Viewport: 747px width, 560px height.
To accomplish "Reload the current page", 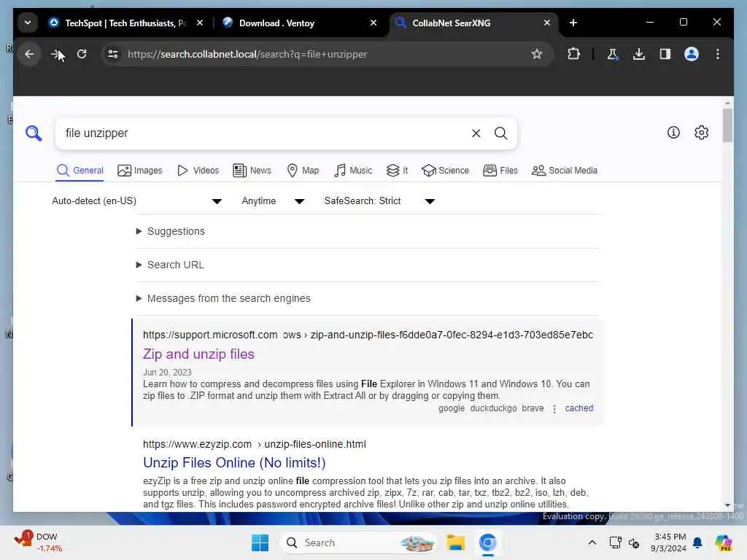I will pyautogui.click(x=82, y=54).
